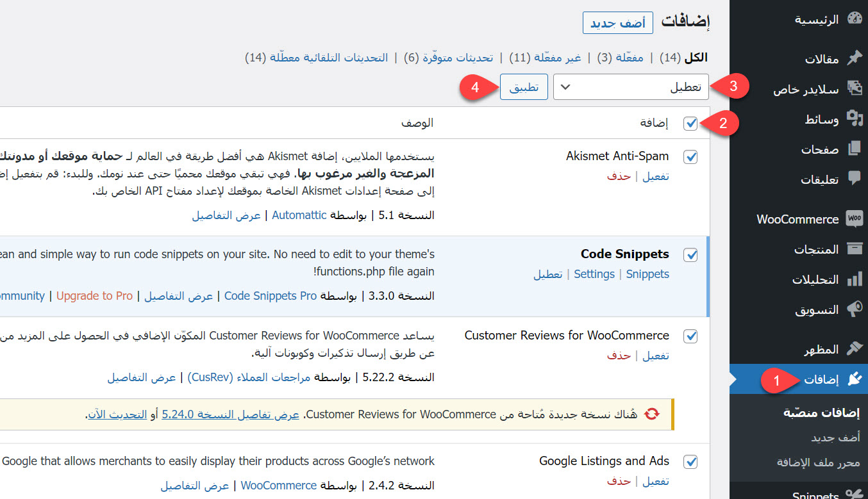Click Upgrade to Pro link

tap(94, 296)
